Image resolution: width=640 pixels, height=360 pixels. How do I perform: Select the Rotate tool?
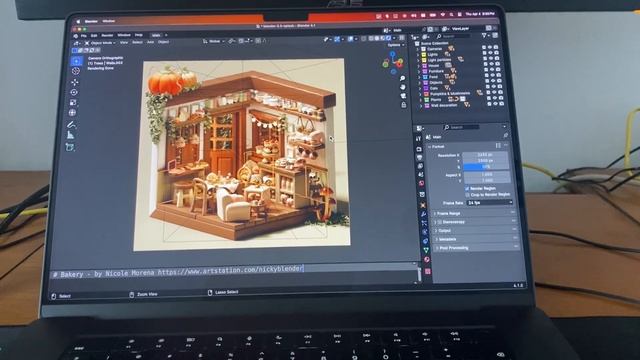click(74, 93)
